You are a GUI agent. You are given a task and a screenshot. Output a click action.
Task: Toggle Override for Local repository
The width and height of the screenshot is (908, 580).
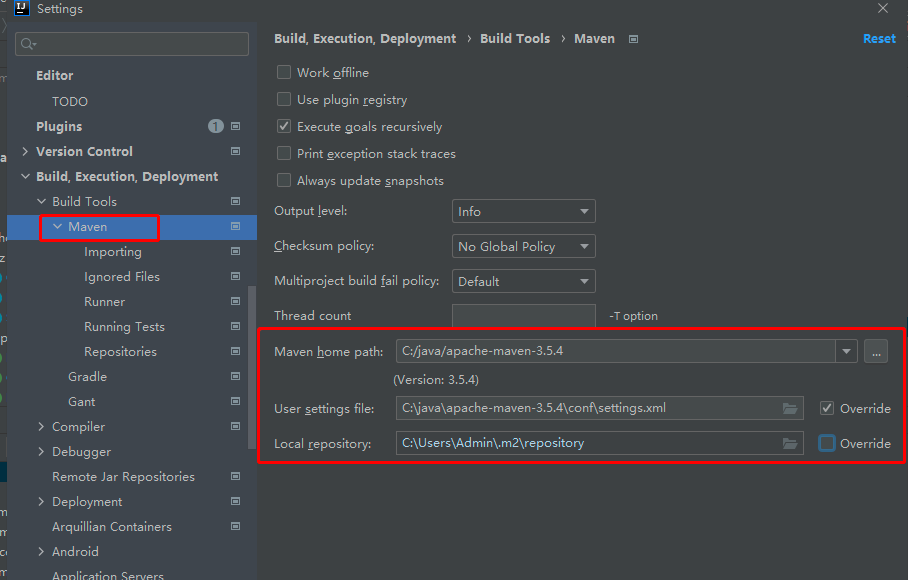[x=827, y=443]
